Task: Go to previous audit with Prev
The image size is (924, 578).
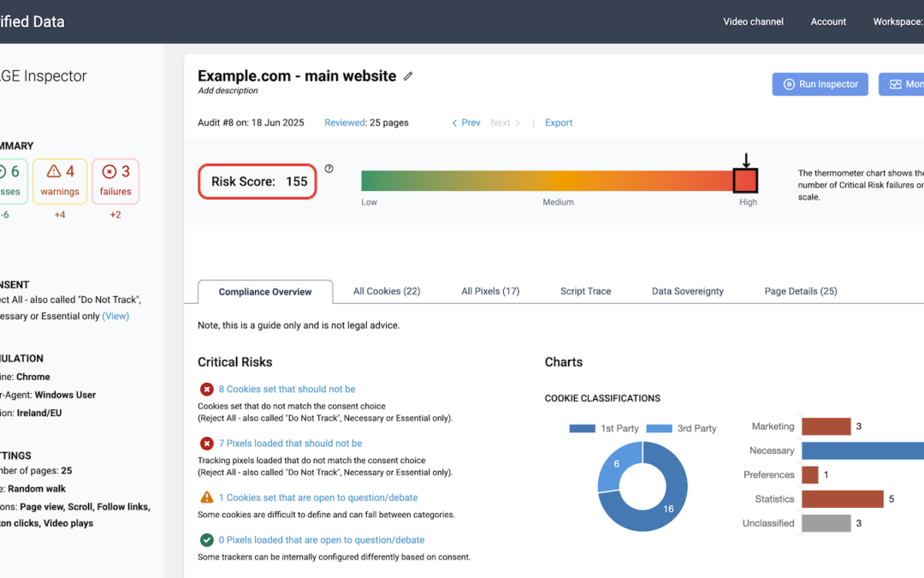Action: 465,122
